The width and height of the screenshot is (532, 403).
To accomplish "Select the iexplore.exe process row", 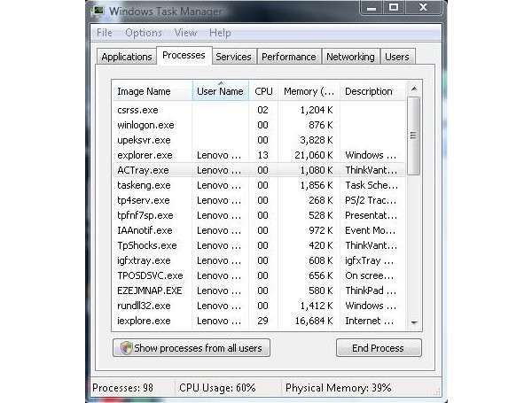I will click(x=259, y=321).
